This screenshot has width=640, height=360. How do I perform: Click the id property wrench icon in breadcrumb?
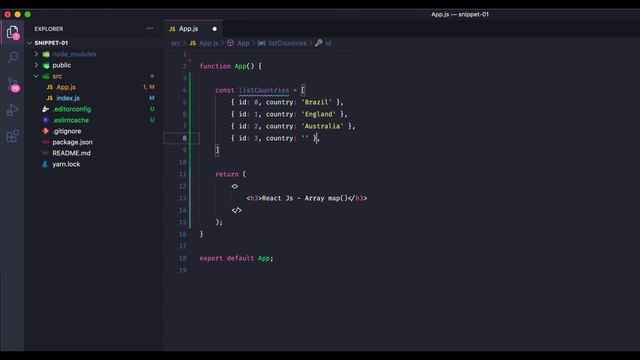pyautogui.click(x=318, y=43)
